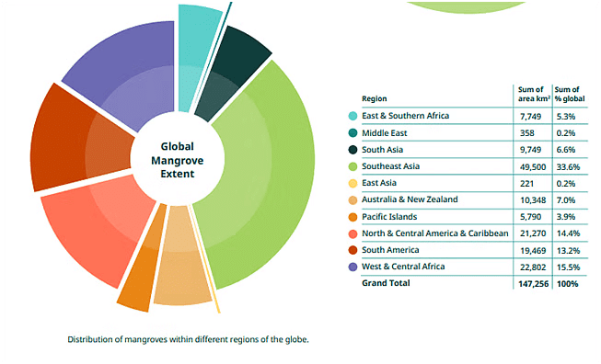Click the West & Central Africa legend dot
This screenshot has height=364, width=601.
[353, 267]
